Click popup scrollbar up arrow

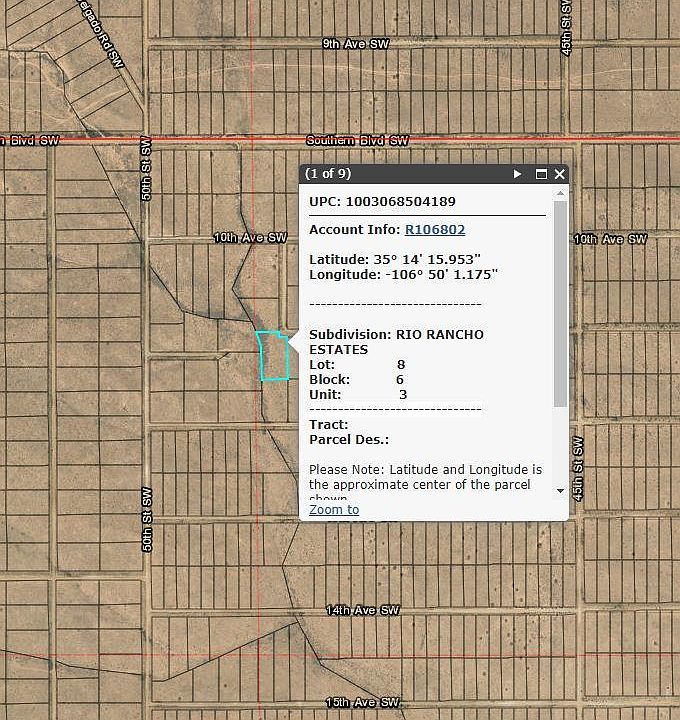click(560, 194)
